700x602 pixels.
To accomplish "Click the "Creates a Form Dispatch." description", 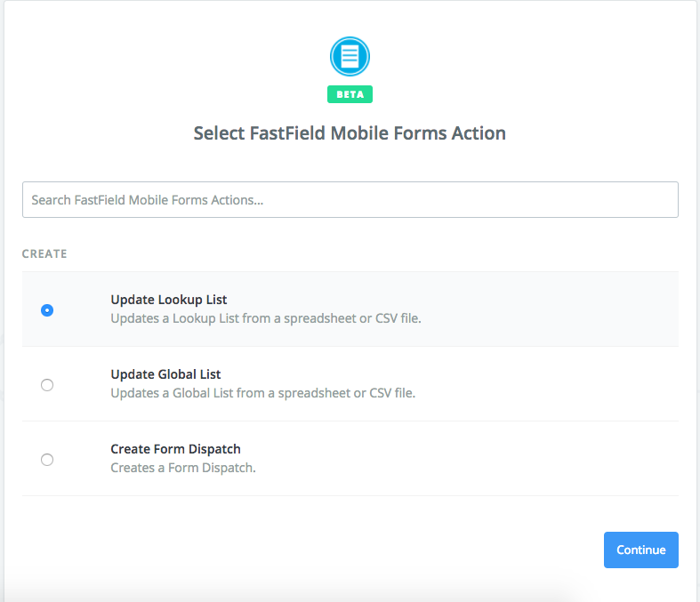I will click(x=182, y=467).
